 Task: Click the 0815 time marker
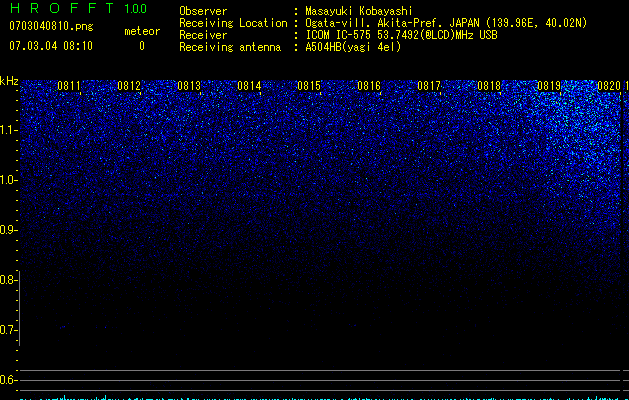(x=309, y=86)
